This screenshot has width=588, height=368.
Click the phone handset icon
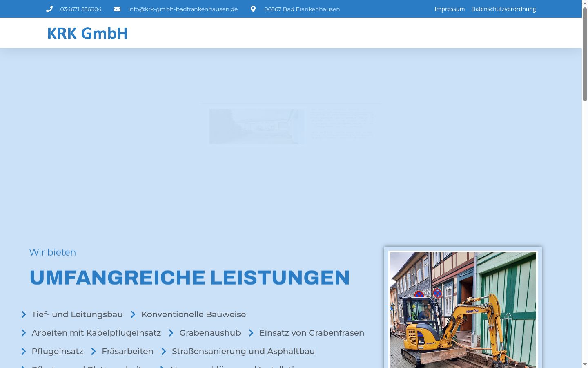(49, 9)
